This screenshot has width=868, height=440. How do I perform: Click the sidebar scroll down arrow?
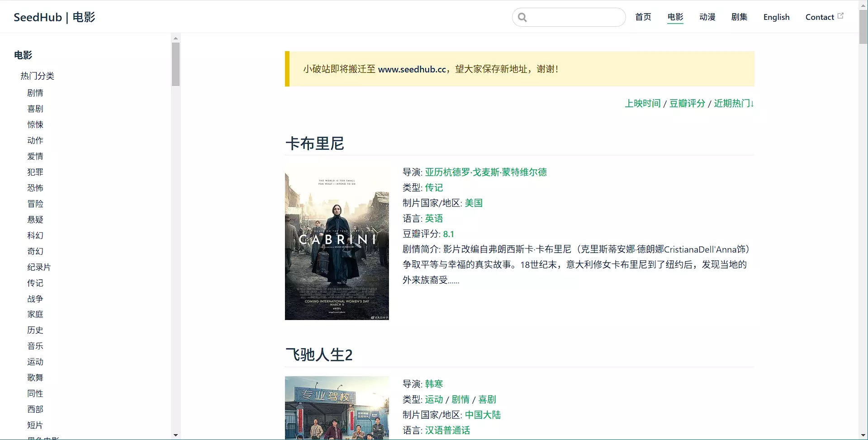(175, 435)
